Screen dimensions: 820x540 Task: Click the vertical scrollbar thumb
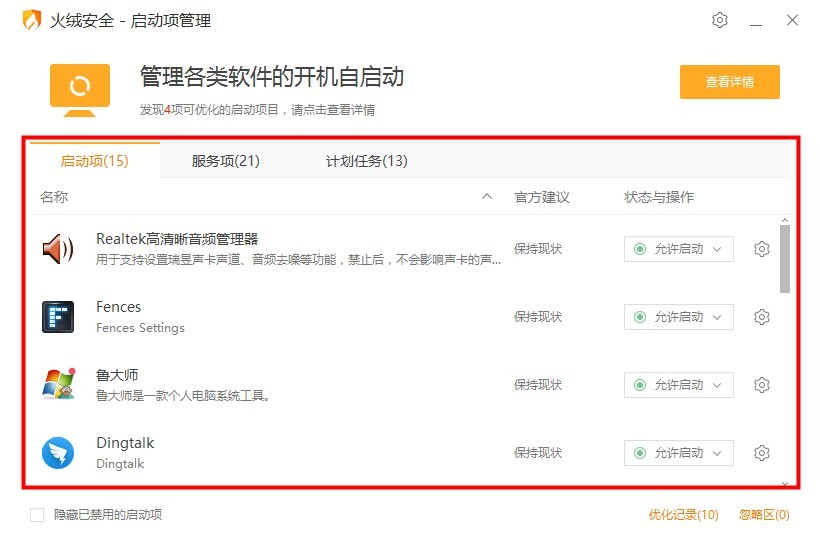point(784,259)
